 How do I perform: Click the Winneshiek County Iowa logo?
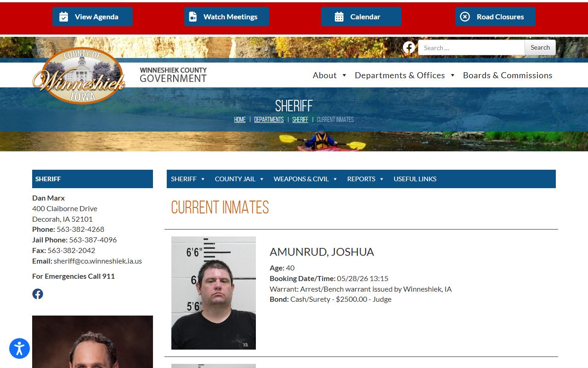(x=79, y=75)
